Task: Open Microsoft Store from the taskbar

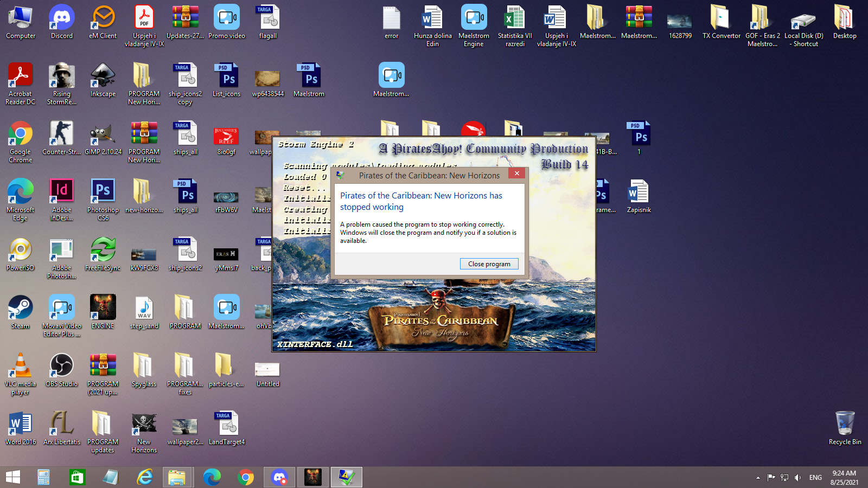Action: (x=78, y=477)
